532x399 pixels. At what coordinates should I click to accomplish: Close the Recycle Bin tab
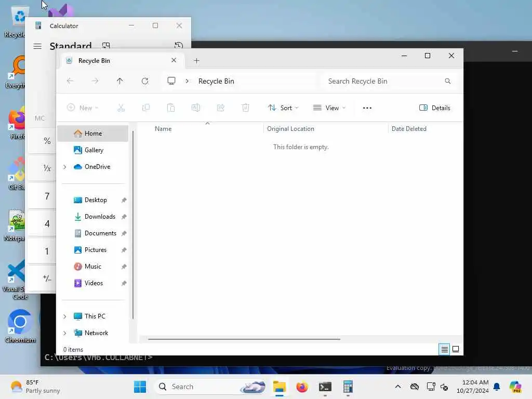click(174, 60)
